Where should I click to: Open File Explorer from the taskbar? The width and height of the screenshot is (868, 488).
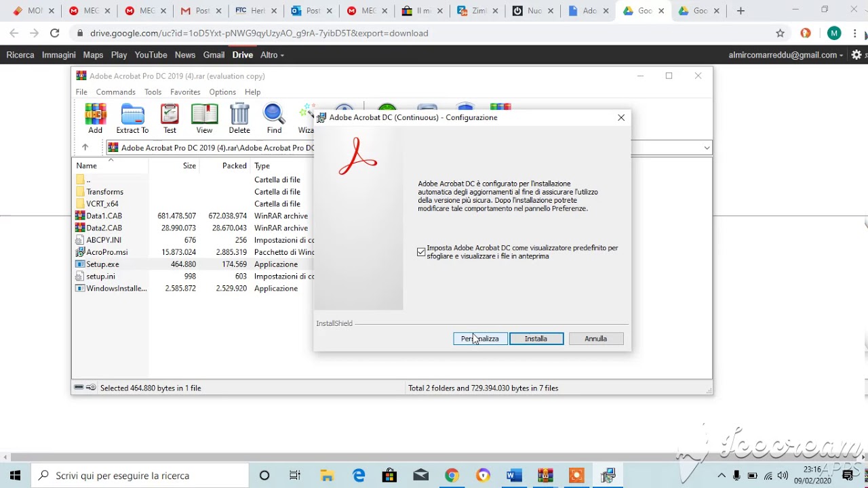(x=327, y=475)
